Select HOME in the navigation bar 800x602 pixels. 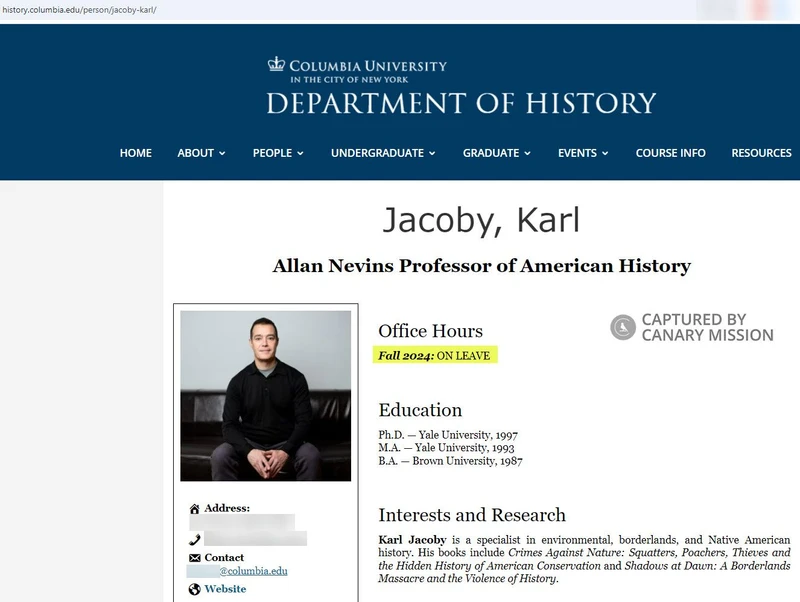point(136,153)
